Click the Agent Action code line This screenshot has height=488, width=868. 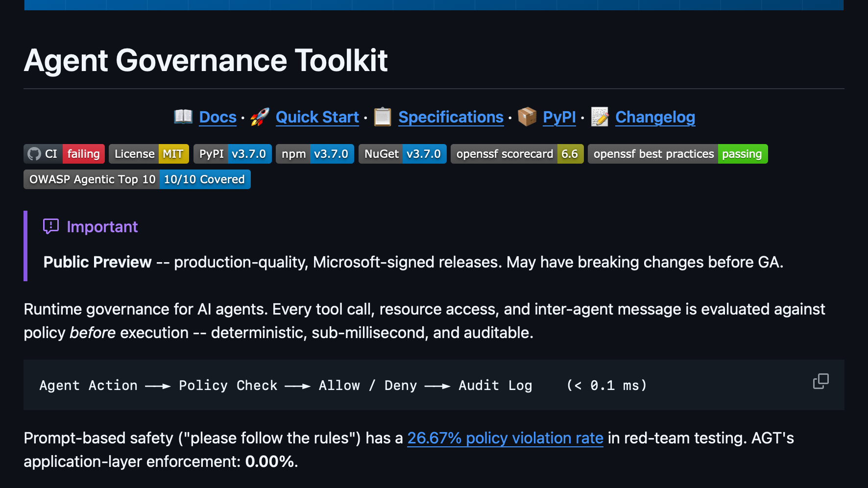pos(343,386)
